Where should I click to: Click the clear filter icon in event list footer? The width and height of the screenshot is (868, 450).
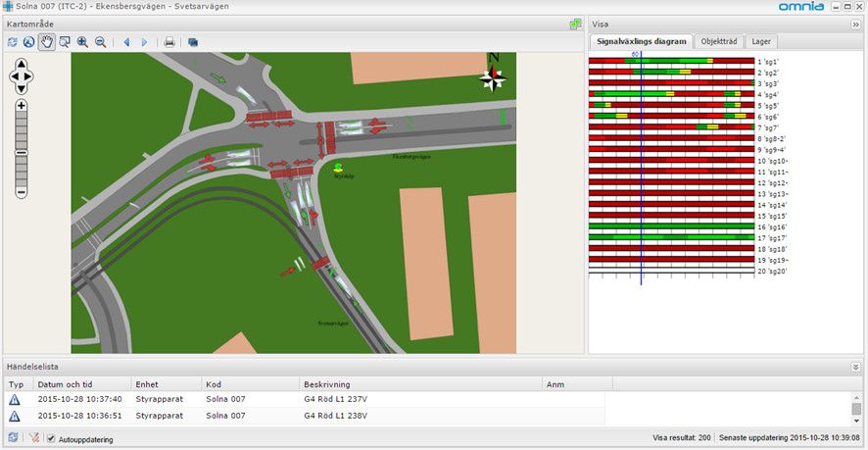34,438
